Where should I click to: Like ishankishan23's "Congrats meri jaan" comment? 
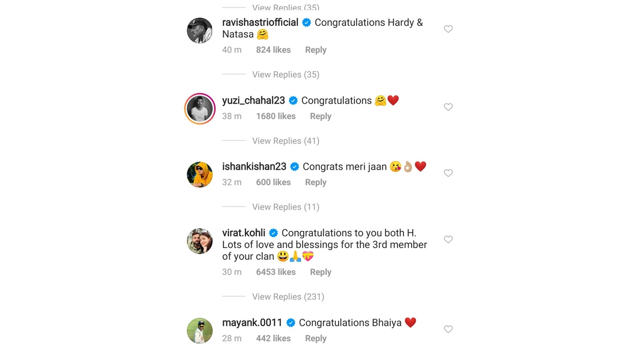448,173
